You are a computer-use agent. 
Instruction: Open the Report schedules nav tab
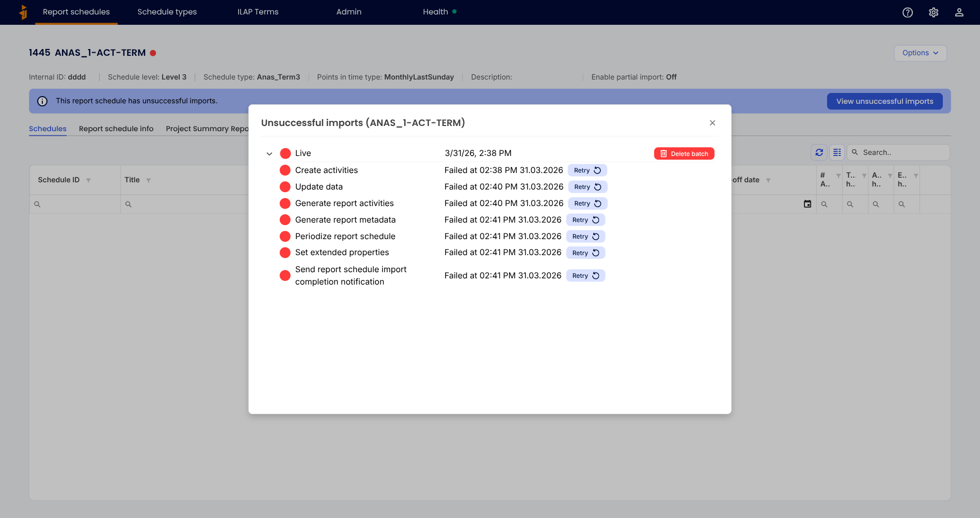(x=76, y=12)
